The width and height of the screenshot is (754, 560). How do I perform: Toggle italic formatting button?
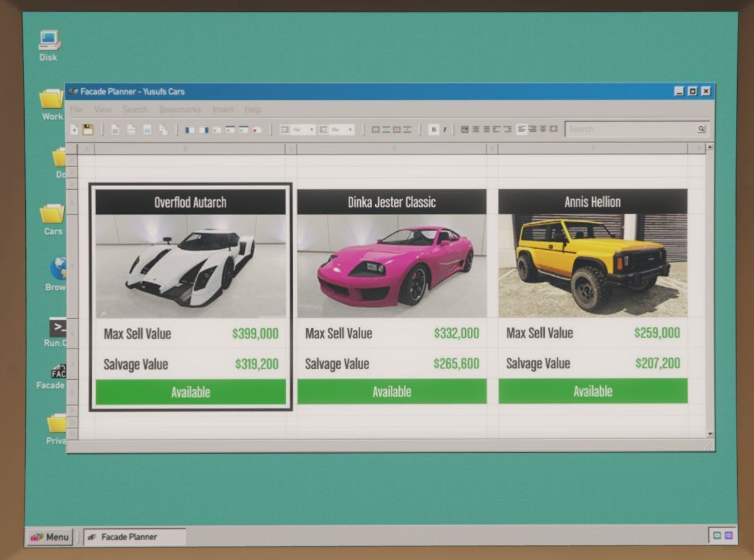[445, 129]
